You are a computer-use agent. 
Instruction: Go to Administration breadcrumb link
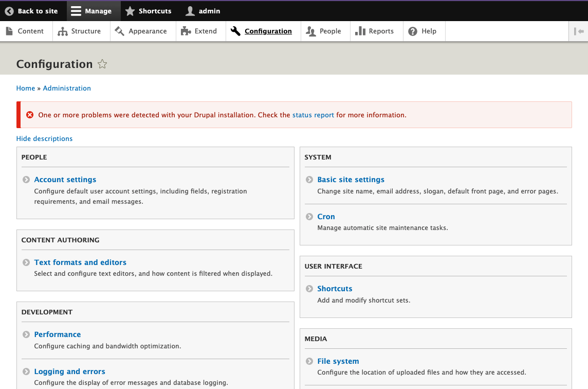point(67,88)
